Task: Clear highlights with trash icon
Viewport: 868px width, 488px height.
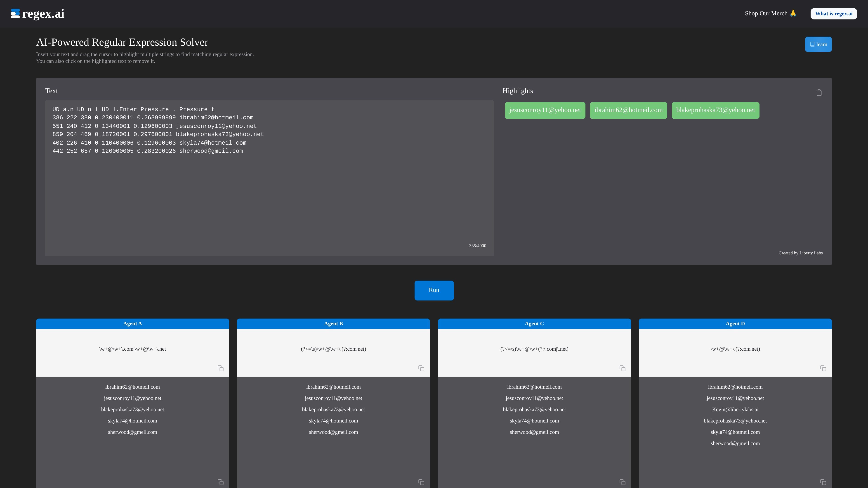Action: point(819,93)
